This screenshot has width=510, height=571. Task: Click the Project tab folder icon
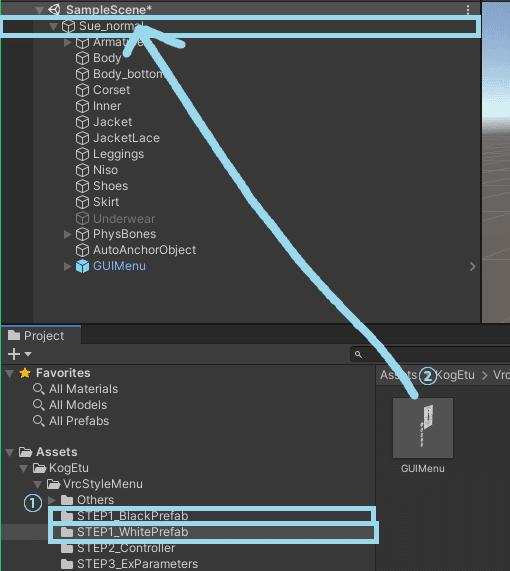[14, 335]
